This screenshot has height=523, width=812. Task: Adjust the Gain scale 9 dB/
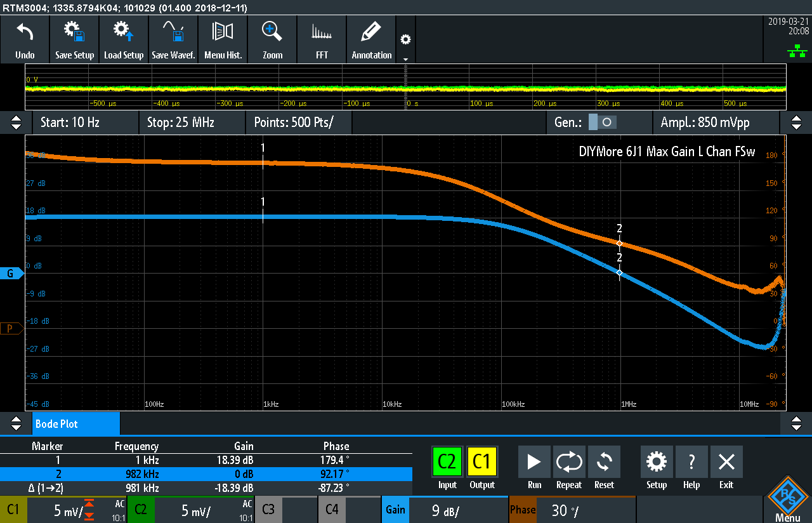(445, 510)
